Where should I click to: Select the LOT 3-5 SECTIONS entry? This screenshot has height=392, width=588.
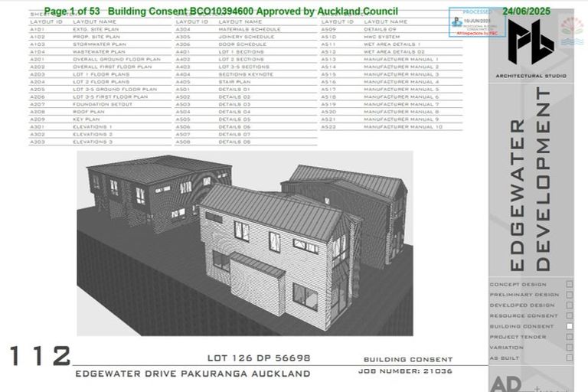coord(246,67)
